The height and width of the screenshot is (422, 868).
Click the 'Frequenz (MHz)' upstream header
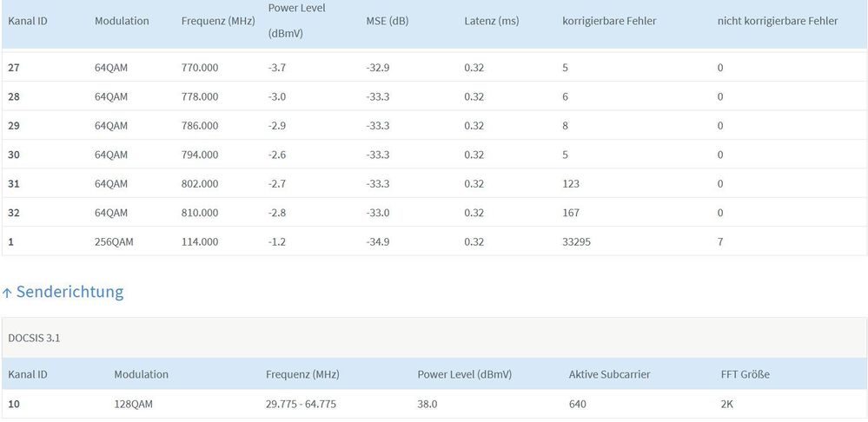(302, 374)
